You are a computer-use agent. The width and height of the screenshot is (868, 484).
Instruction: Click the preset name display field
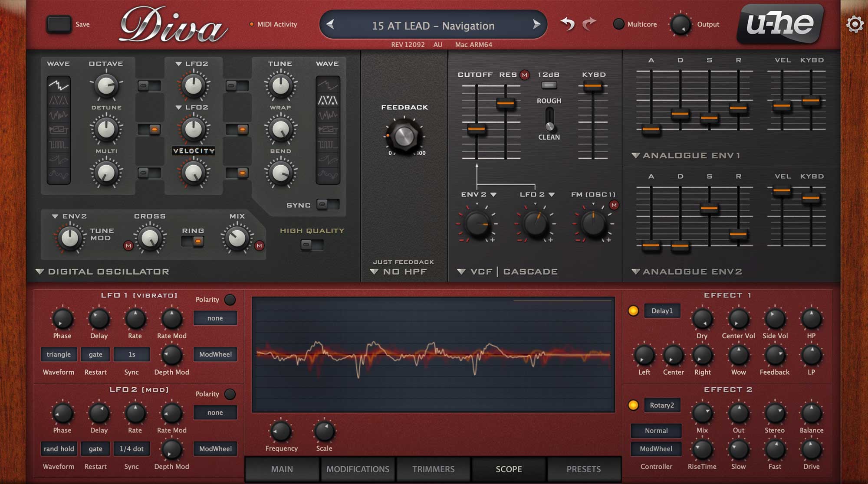433,26
